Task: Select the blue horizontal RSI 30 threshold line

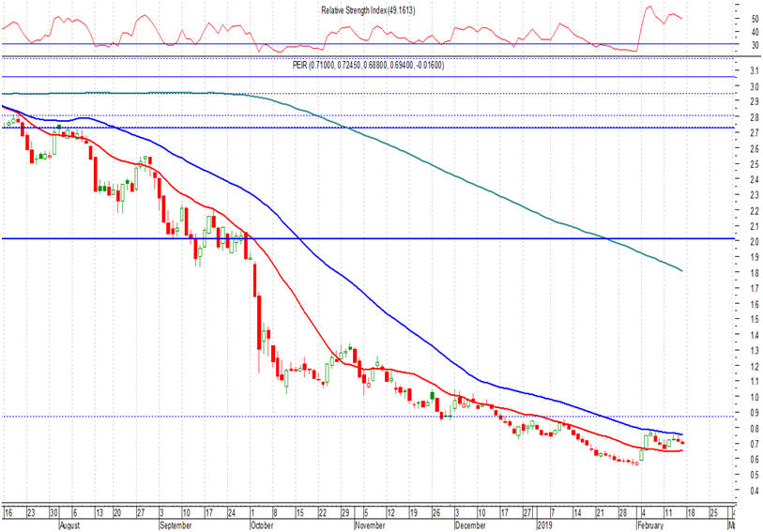Action: (368, 44)
